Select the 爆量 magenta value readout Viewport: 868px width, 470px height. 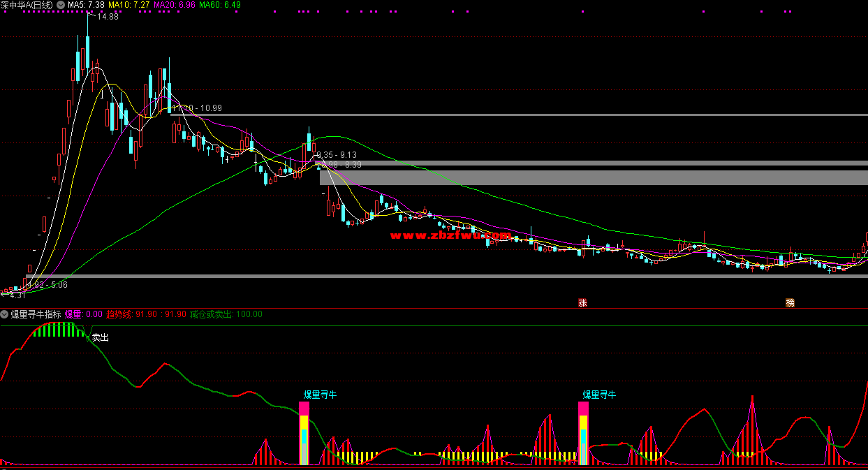point(83,314)
